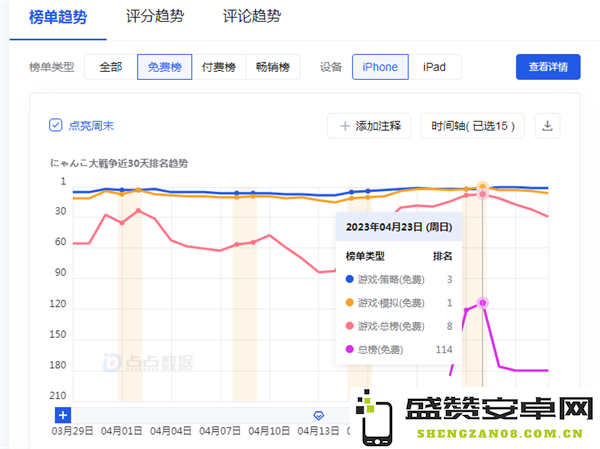Select 全部 chart type
The width and height of the screenshot is (600, 449).
coord(111,67)
